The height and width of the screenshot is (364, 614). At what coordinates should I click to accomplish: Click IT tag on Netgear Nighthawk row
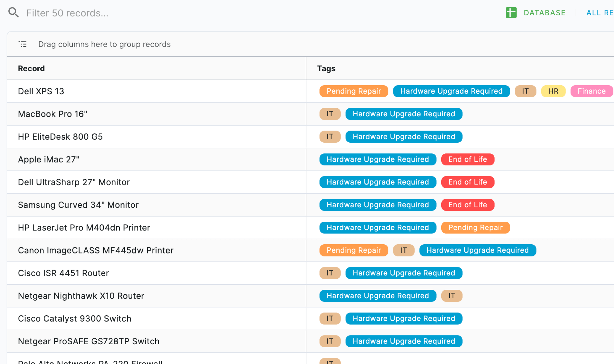pos(452,296)
